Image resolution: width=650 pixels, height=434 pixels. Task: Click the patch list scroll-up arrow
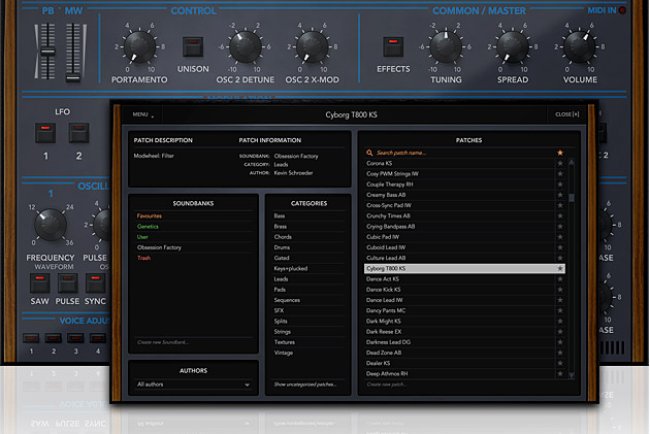[571, 163]
